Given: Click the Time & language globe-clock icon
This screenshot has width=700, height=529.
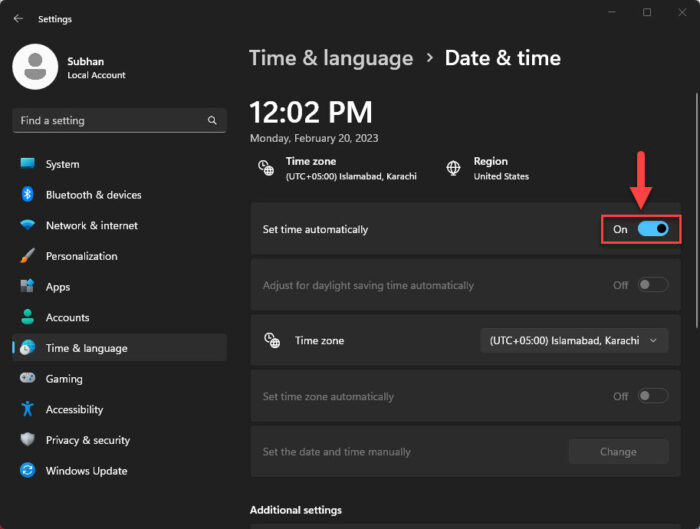Looking at the screenshot, I should (x=27, y=348).
